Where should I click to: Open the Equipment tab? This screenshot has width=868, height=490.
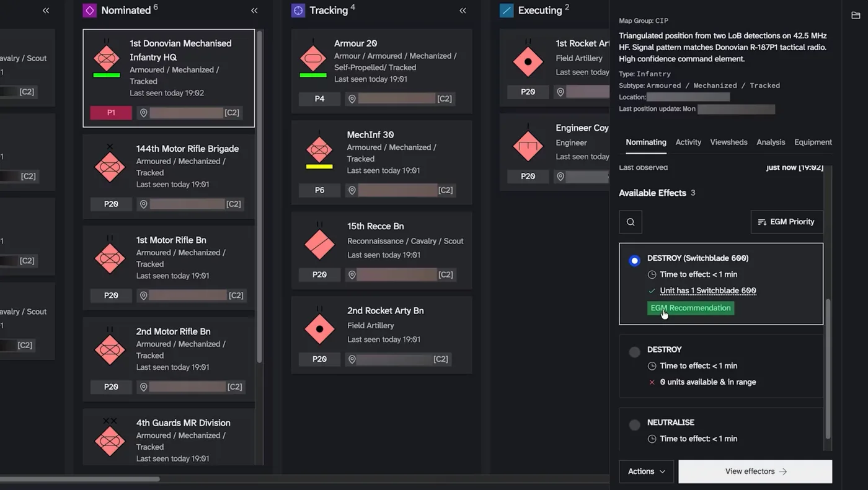[813, 142]
